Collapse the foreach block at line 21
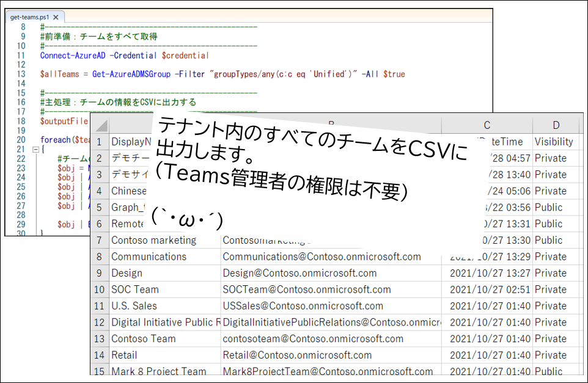 (x=36, y=150)
